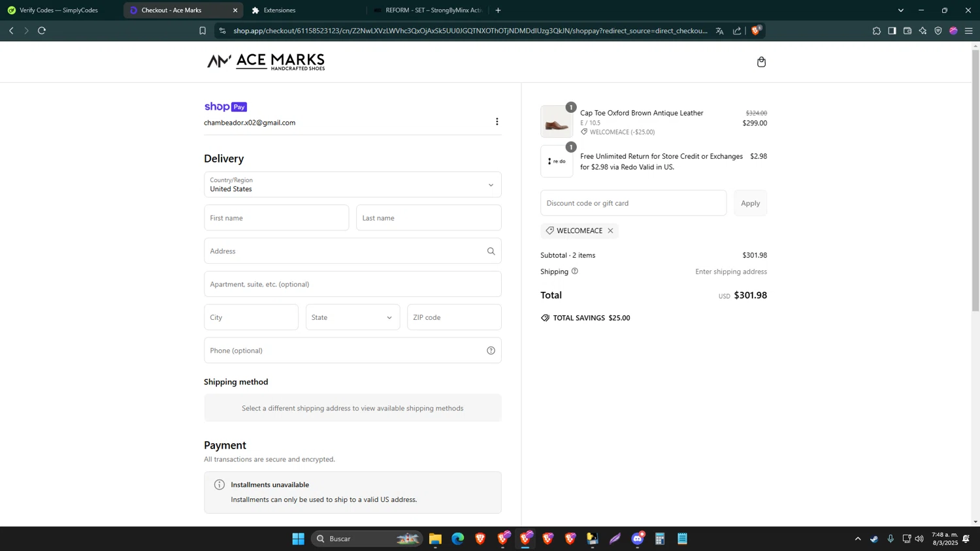Open browser extensions puzzle icon
Image resolution: width=980 pixels, height=551 pixels.
[877, 31]
